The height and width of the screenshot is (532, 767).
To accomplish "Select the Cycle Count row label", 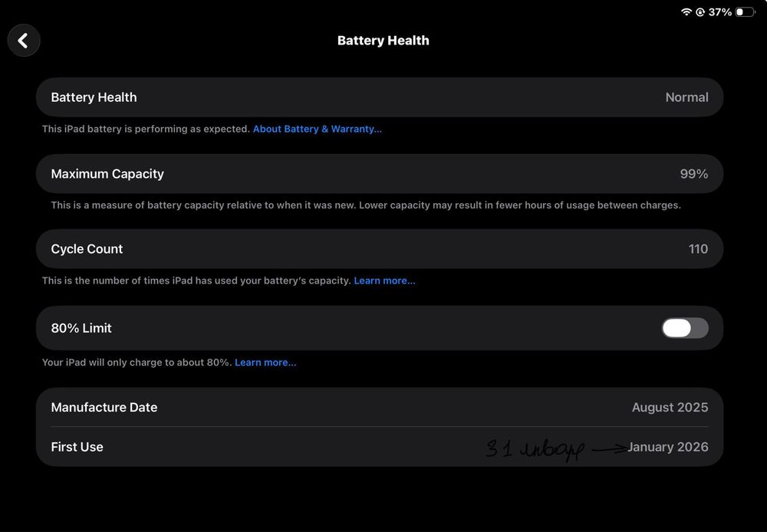I will pos(87,249).
